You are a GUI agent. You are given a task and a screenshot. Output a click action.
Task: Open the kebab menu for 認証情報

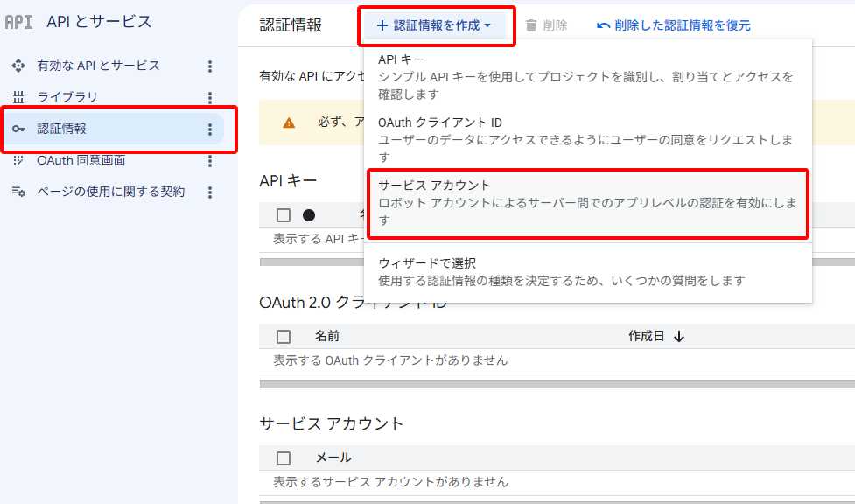210,129
